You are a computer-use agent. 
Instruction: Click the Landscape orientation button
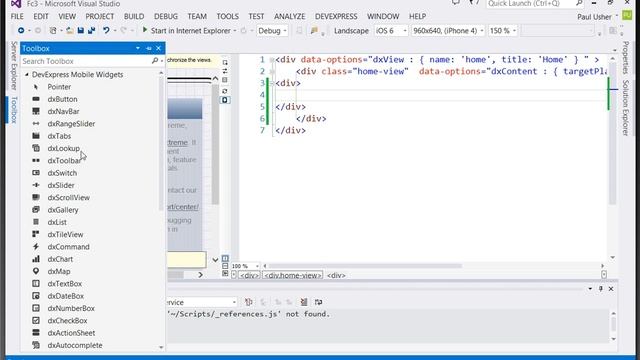pyautogui.click(x=351, y=31)
